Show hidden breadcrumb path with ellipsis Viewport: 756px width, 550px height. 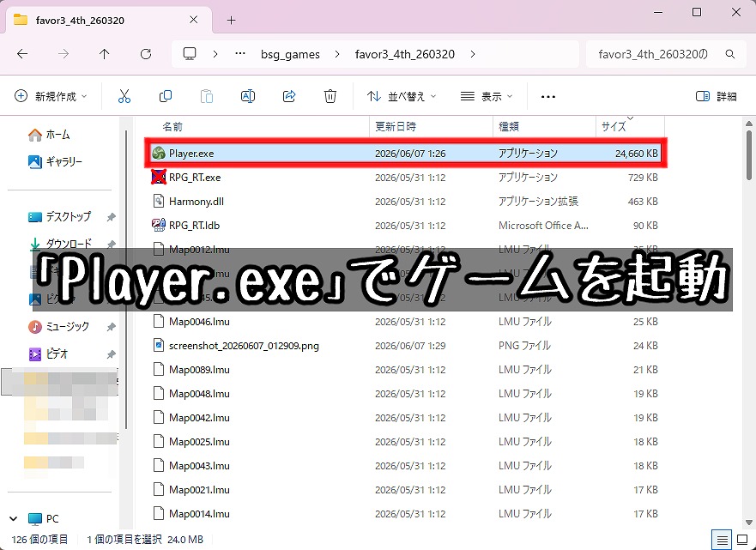pos(240,53)
